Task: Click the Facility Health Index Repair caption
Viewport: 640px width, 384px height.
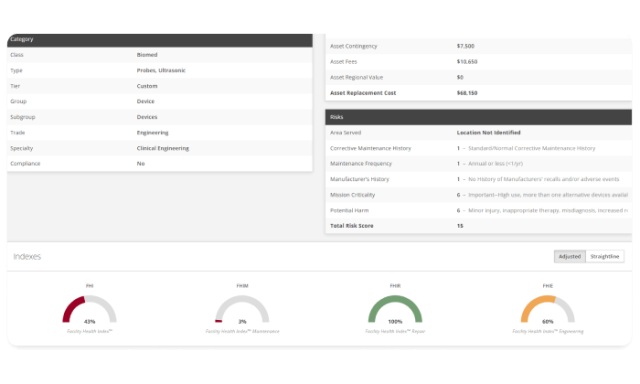Action: (395, 331)
